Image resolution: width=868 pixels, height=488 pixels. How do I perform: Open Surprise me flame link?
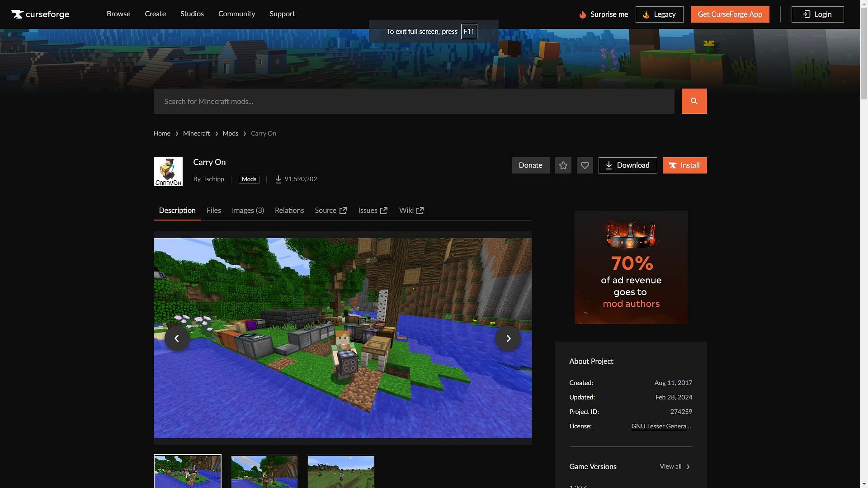604,14
